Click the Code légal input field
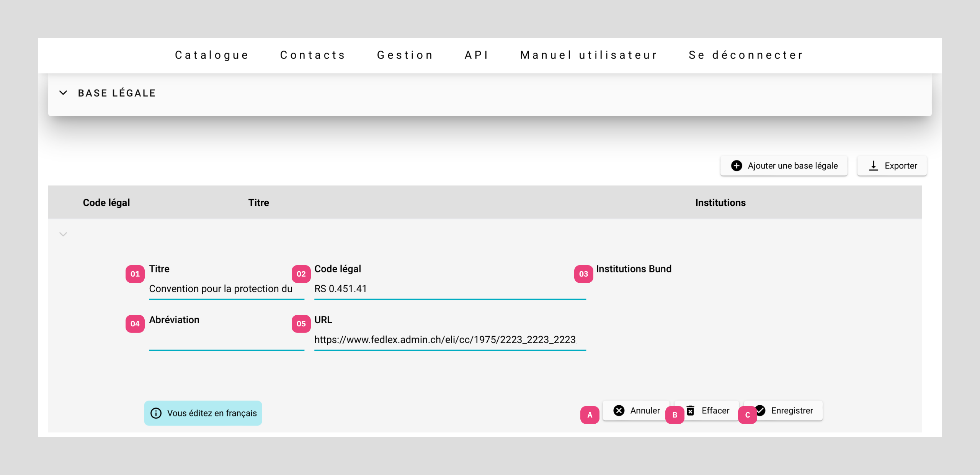980x475 pixels. coord(449,289)
